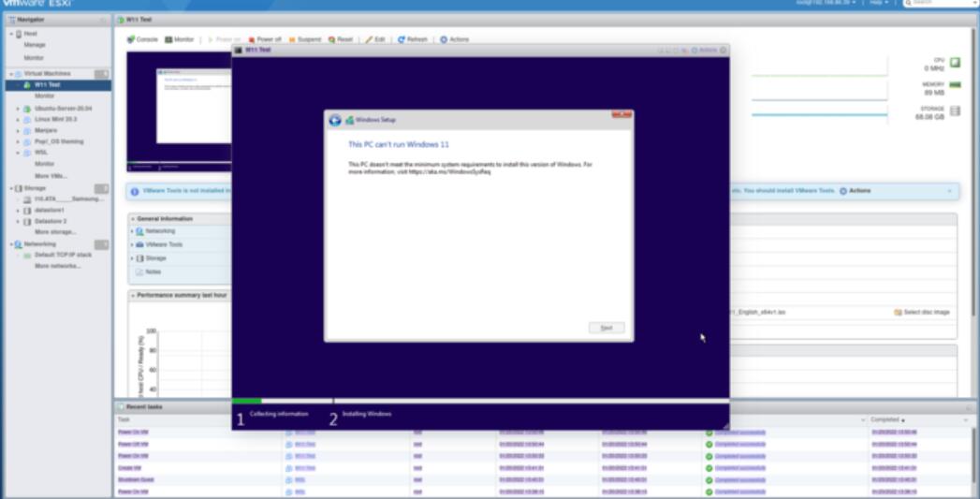Select Host in the Navigator
This screenshot has height=499, width=980.
pyautogui.click(x=31, y=34)
